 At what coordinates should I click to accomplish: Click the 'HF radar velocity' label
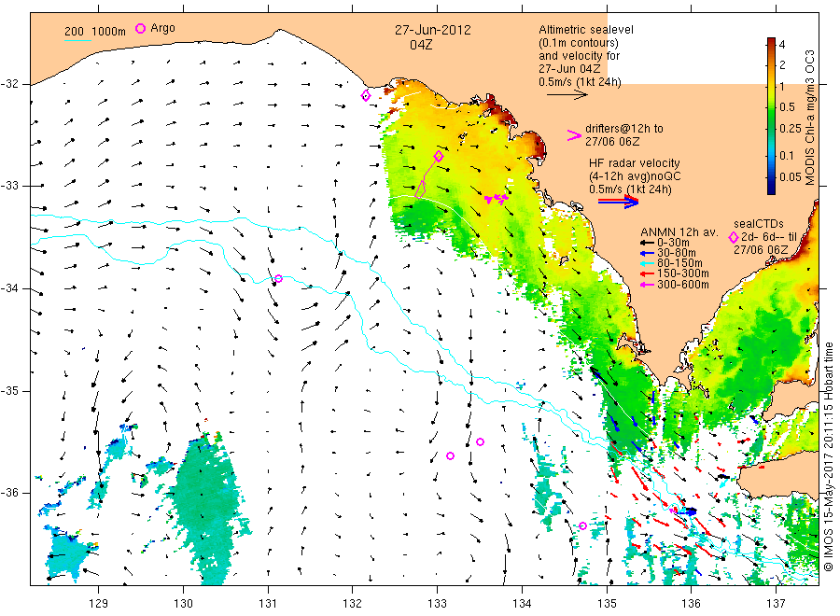(x=635, y=162)
